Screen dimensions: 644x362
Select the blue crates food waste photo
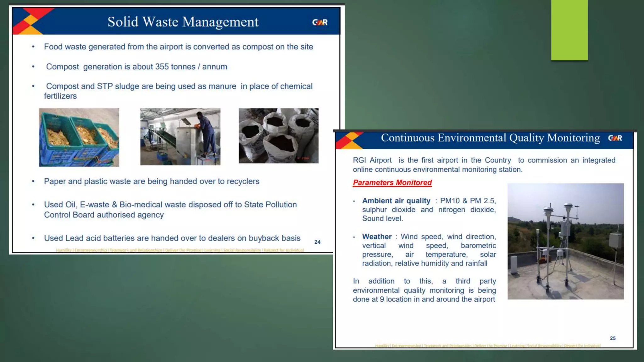(x=79, y=137)
